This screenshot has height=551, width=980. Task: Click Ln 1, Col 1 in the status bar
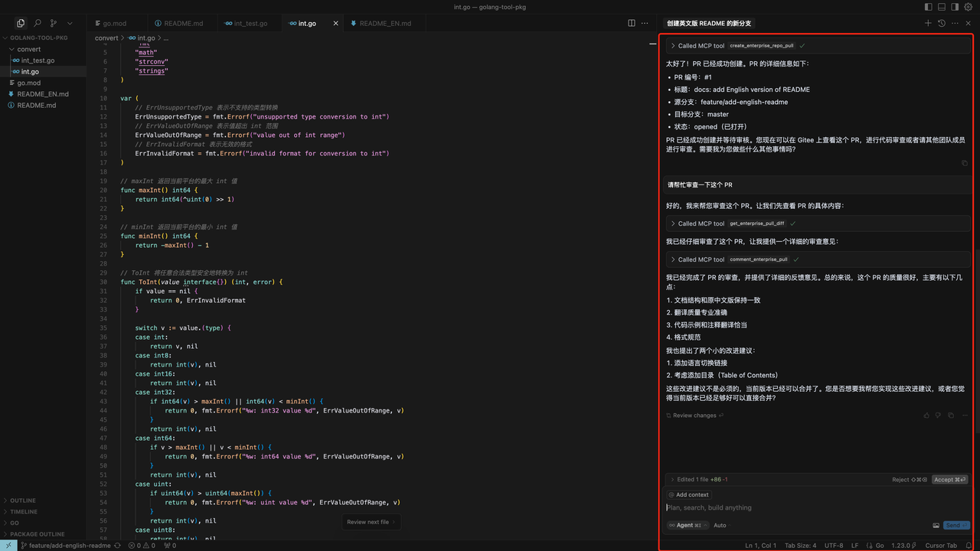[x=761, y=546]
